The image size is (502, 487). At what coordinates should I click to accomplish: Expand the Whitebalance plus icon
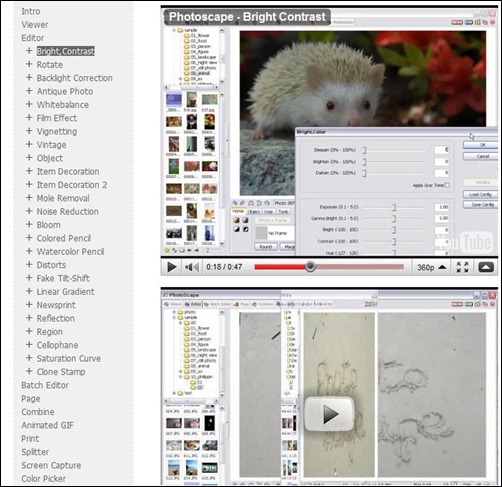pos(29,104)
